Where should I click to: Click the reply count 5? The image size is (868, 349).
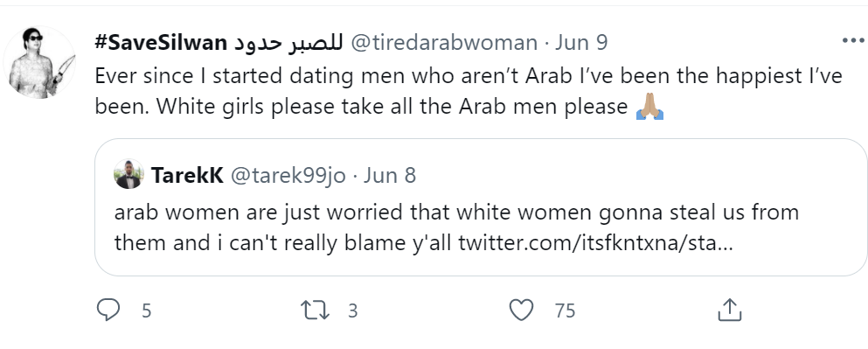pos(146,311)
